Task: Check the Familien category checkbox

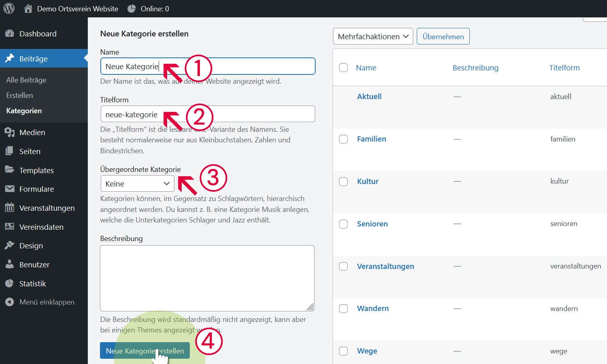Action: click(343, 139)
